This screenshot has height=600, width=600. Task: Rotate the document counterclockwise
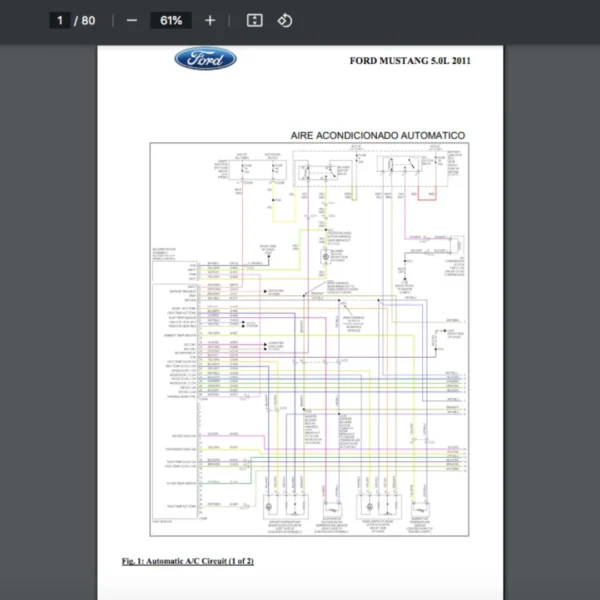(285, 20)
